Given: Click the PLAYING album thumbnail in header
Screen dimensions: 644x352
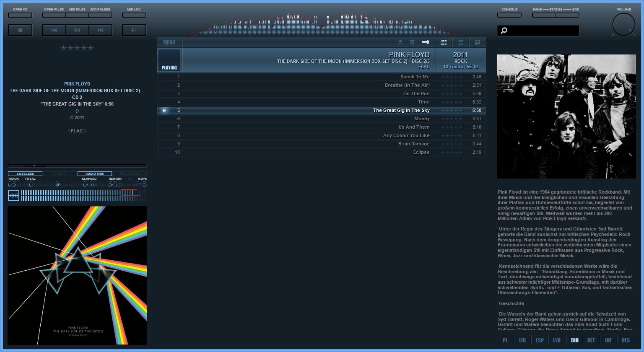Looking at the screenshot, I should click(x=169, y=60).
